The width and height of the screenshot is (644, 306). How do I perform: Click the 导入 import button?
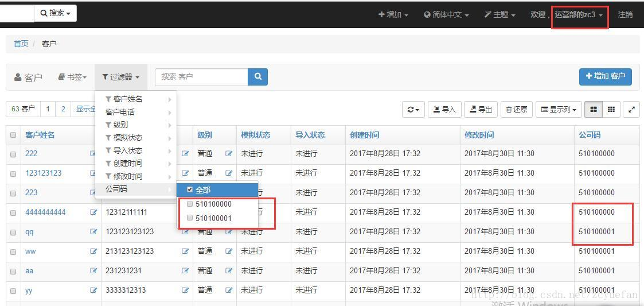click(444, 110)
